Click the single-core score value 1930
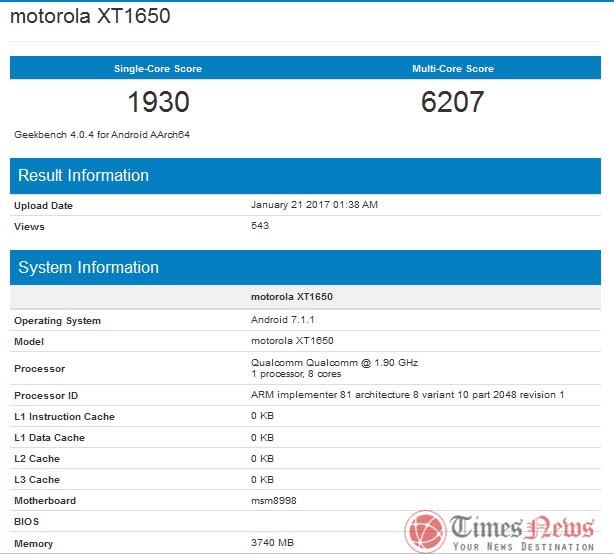614x554 pixels. pyautogui.click(x=158, y=102)
